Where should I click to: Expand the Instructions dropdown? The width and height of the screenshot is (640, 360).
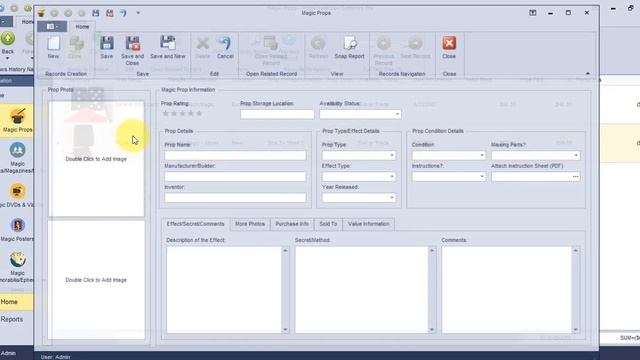pyautogui.click(x=482, y=177)
